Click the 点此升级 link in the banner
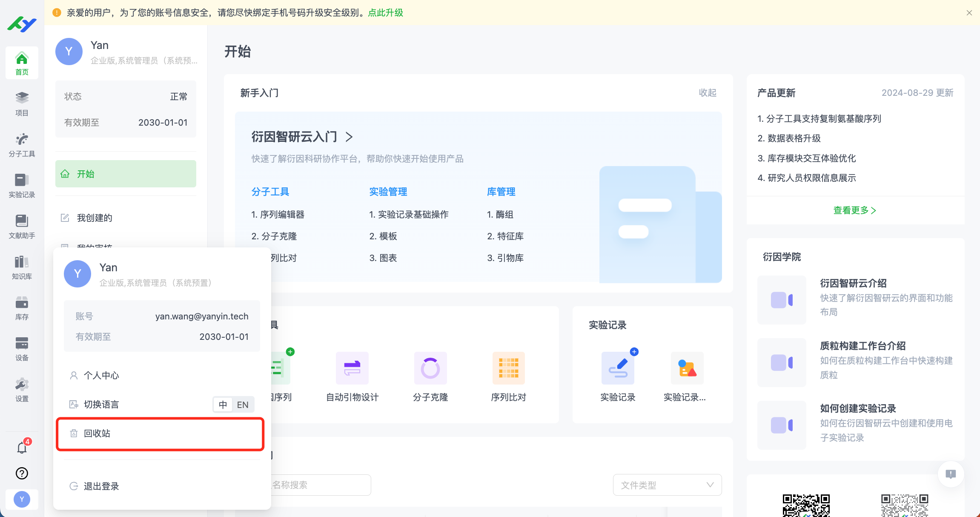This screenshot has height=517, width=980. pyautogui.click(x=384, y=13)
